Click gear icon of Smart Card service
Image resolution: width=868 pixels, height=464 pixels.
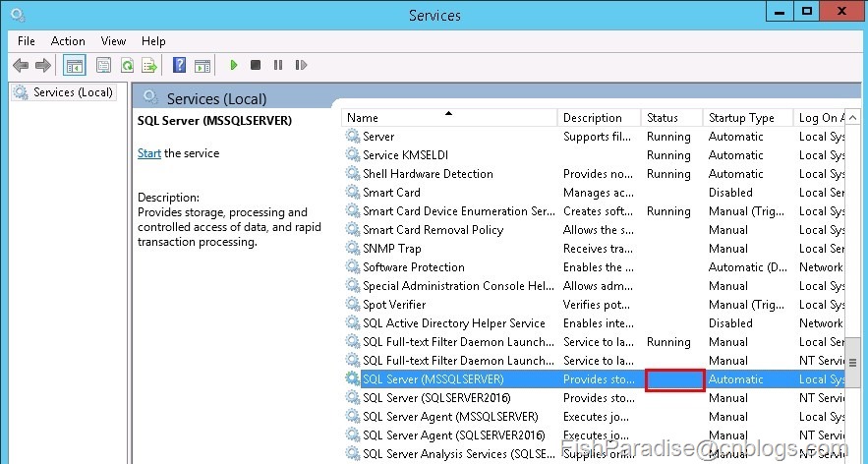[353, 192]
